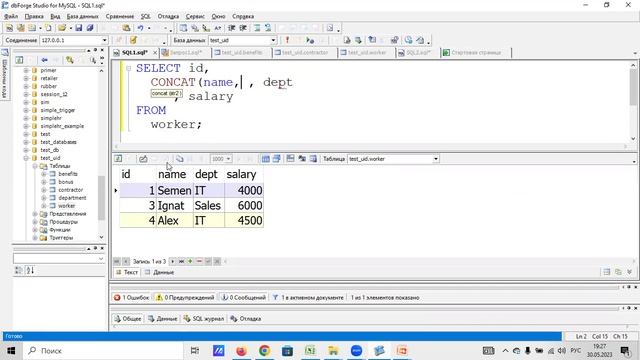The image size is (640, 360).
Task: Click the Поиск taskbar search field
Action: pyautogui.click(x=102, y=351)
